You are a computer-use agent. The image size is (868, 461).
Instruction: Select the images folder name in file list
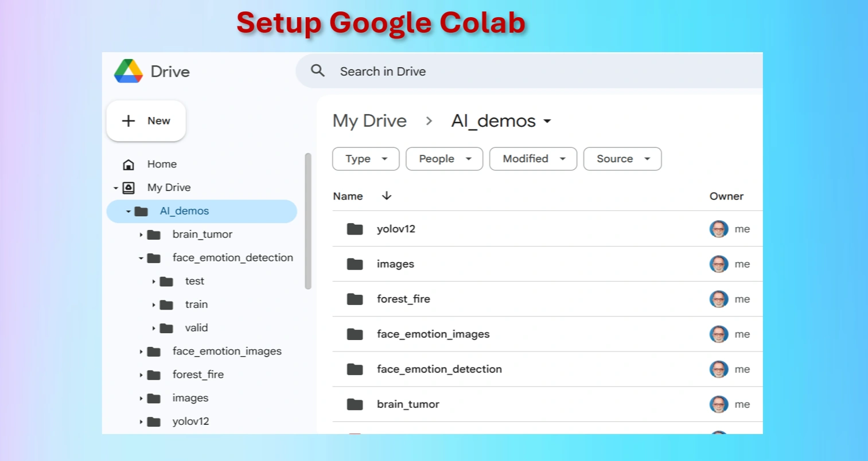tap(395, 264)
